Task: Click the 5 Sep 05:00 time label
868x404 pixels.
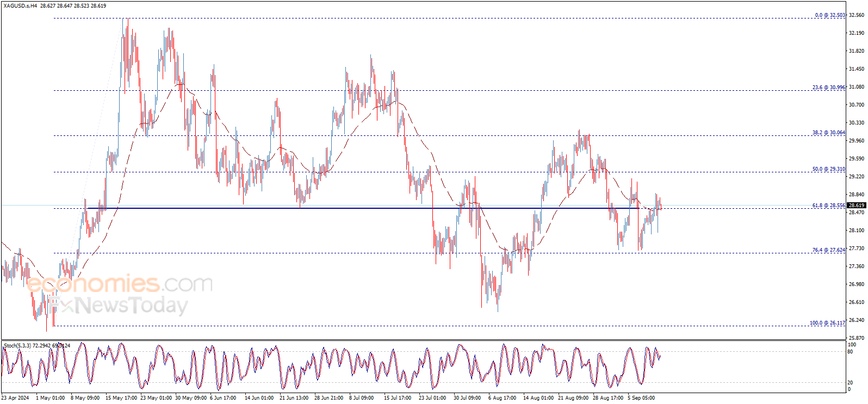Action: (641, 398)
